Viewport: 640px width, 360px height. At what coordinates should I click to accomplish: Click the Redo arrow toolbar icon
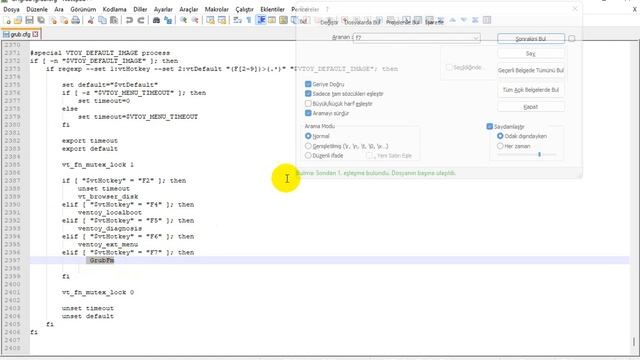141,20
